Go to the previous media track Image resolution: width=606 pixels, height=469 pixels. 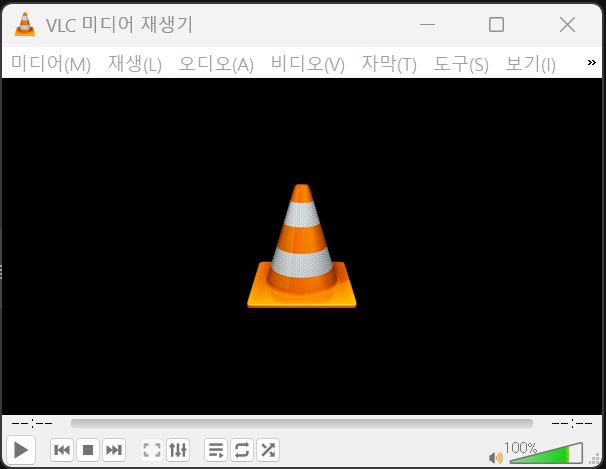point(62,450)
